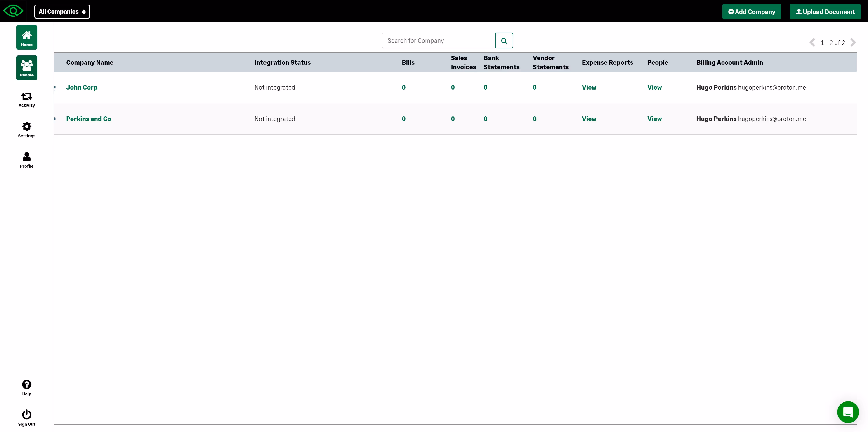Viewport: 868px width, 432px height.
Task: Open the Profile sidebar icon
Action: coord(27,160)
